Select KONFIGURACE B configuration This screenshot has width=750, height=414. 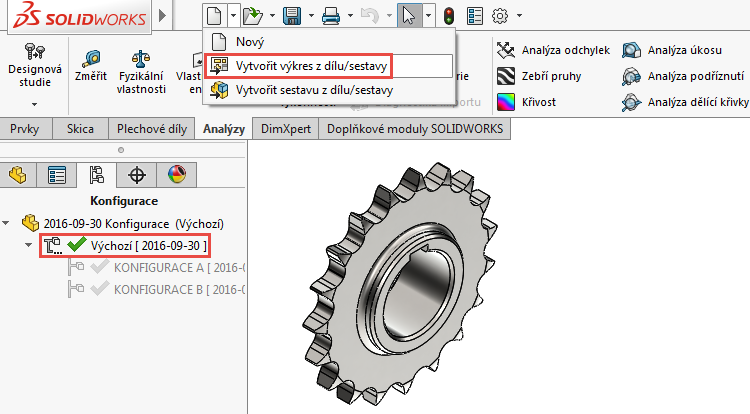pyautogui.click(x=156, y=290)
